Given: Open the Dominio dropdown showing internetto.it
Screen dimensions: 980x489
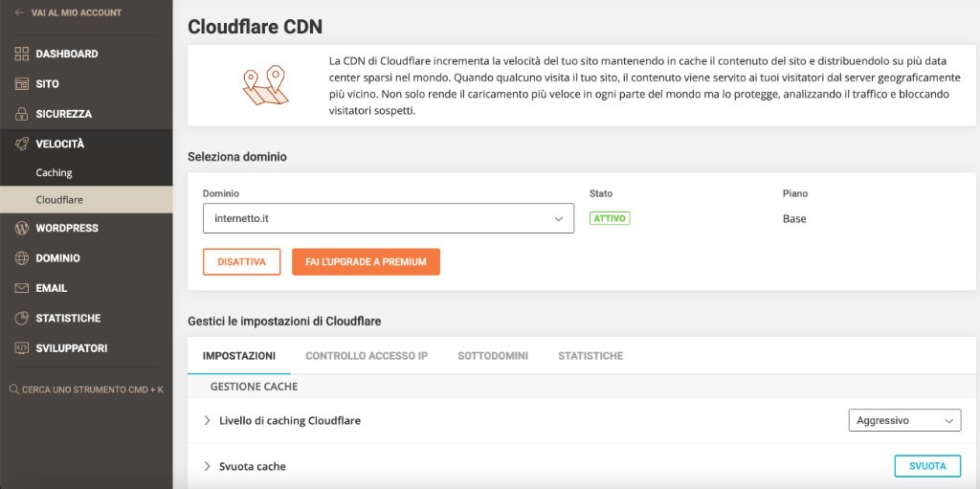Looking at the screenshot, I should coord(389,218).
